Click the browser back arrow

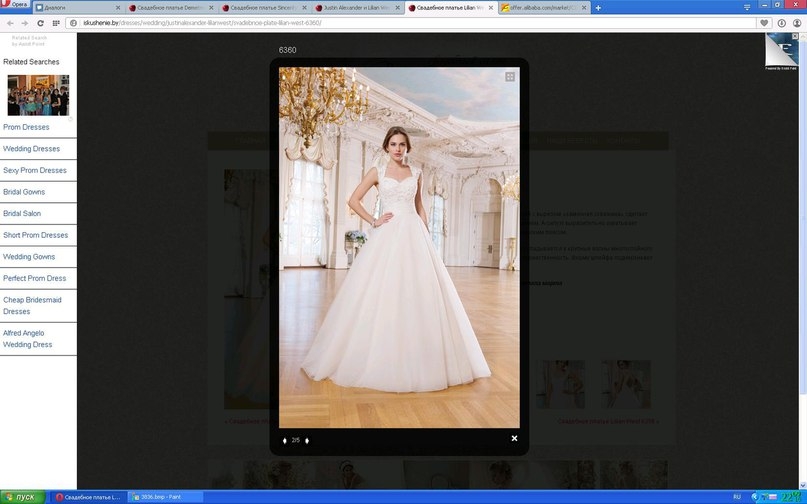click(11, 22)
